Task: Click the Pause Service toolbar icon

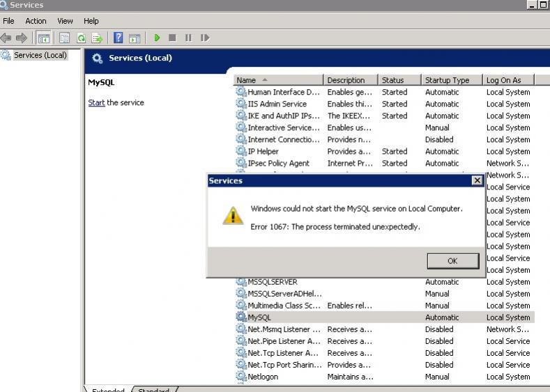Action: 188,38
